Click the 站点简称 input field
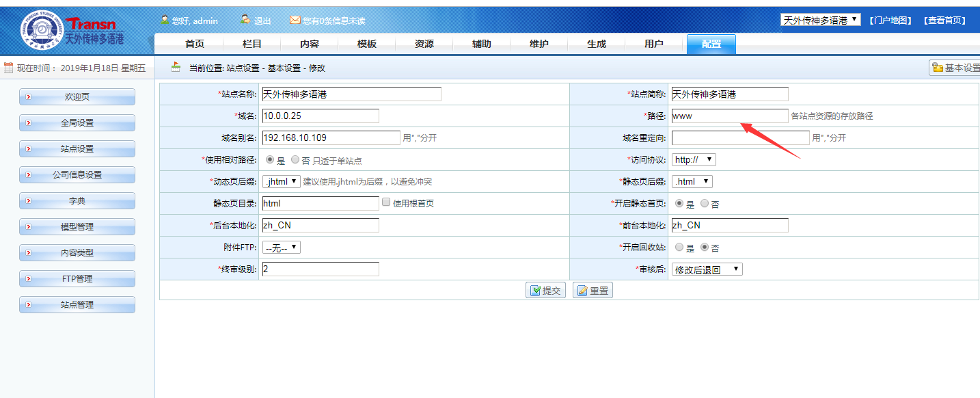The width and height of the screenshot is (980, 398). 730,94
